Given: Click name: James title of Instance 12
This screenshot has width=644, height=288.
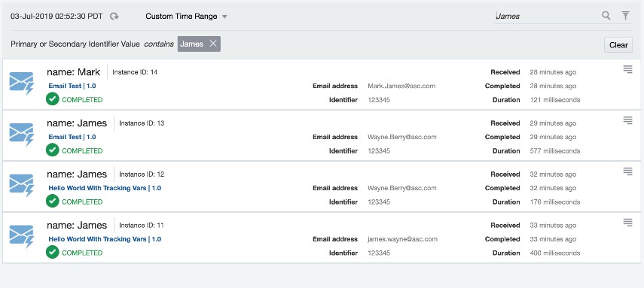Looking at the screenshot, I should (77, 174).
